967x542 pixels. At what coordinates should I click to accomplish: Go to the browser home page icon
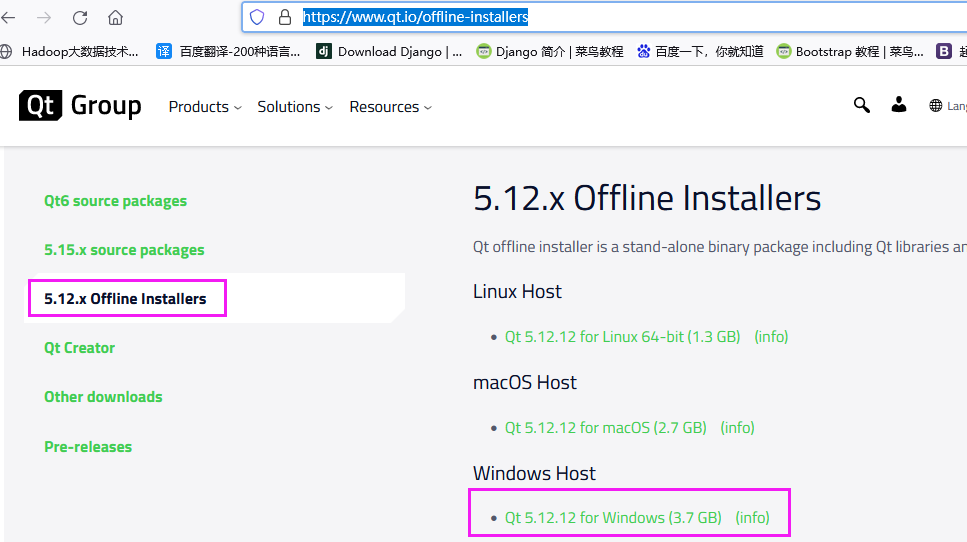pyautogui.click(x=115, y=18)
